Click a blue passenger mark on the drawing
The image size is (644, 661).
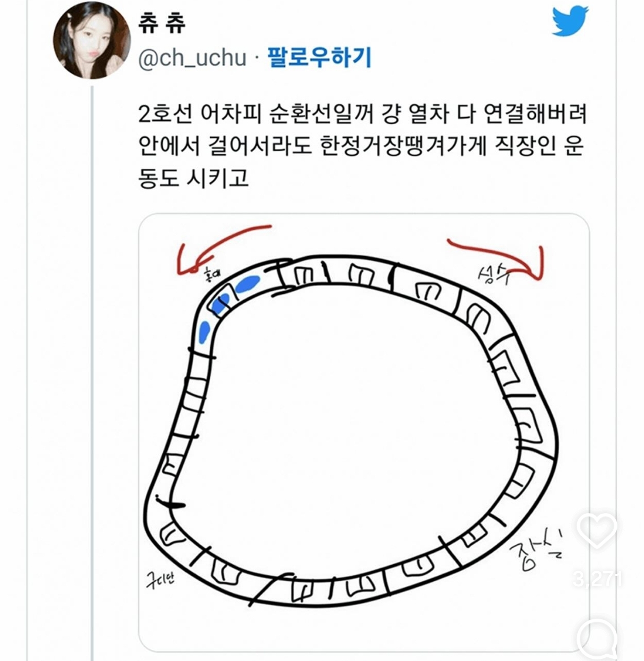click(247, 284)
